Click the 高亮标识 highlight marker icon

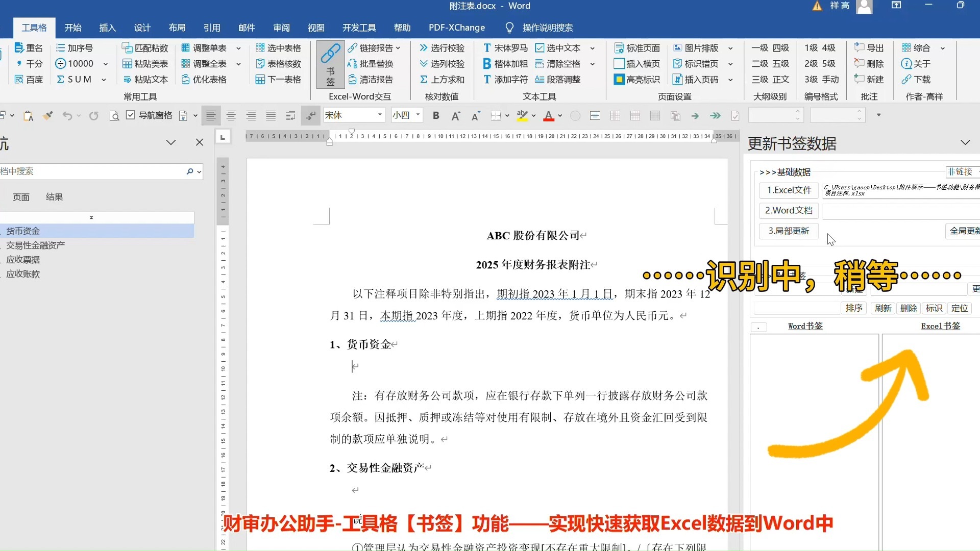click(x=619, y=80)
